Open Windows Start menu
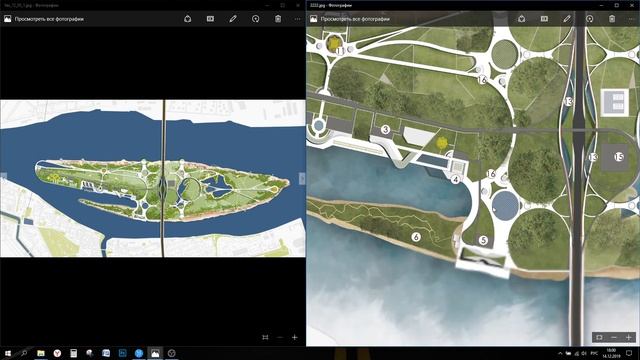The image size is (640, 360). click(x=8, y=353)
